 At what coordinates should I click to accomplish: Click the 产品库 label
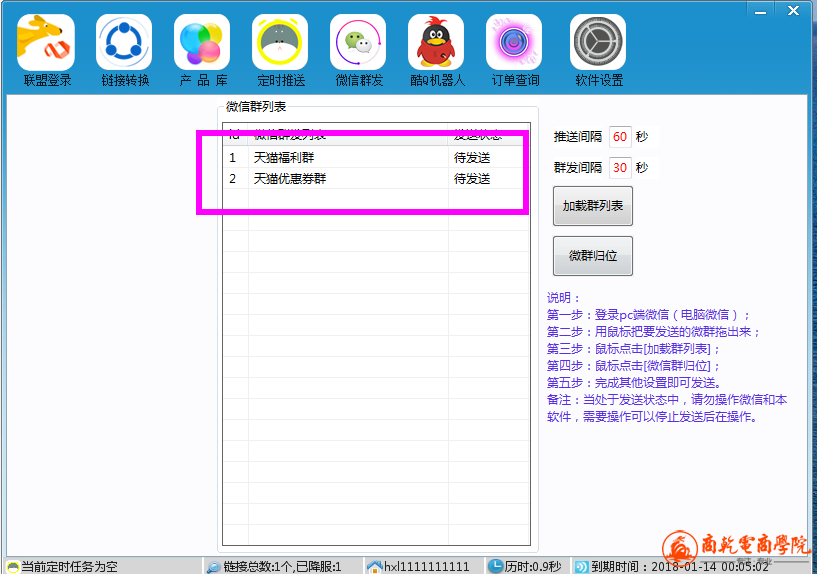203,80
